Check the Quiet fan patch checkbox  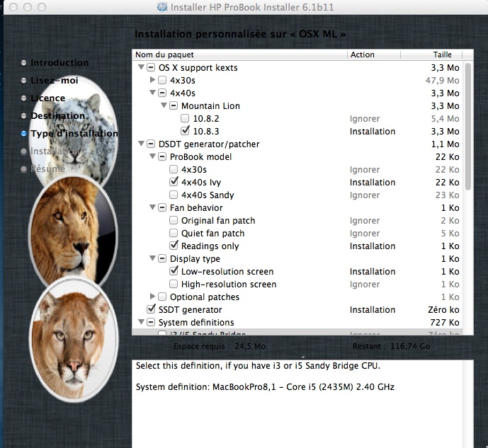pyautogui.click(x=174, y=233)
